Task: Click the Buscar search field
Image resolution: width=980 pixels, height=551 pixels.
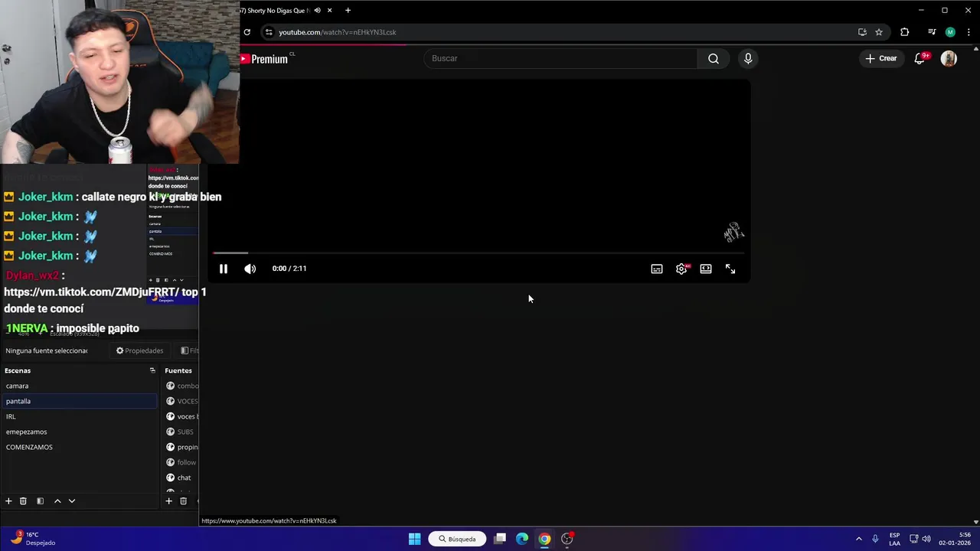Action: coord(560,58)
